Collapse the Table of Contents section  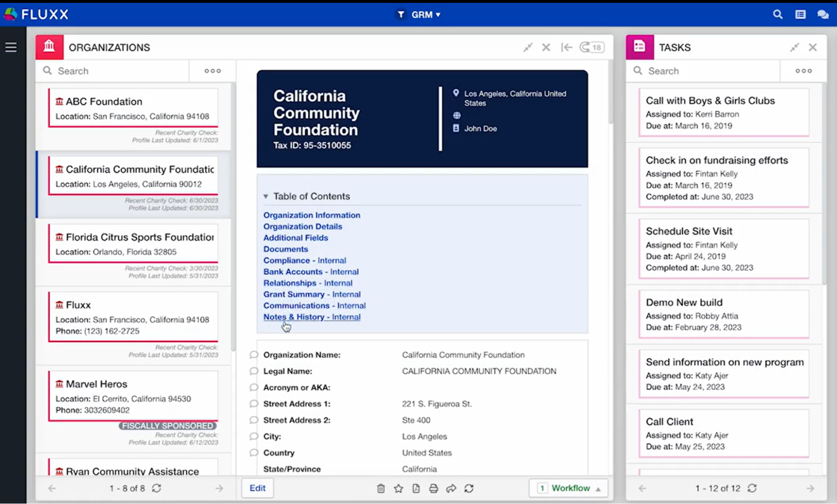pos(265,196)
